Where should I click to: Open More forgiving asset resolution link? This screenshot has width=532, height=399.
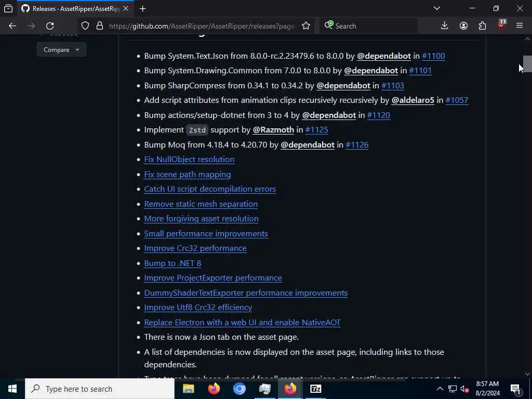[201, 219]
